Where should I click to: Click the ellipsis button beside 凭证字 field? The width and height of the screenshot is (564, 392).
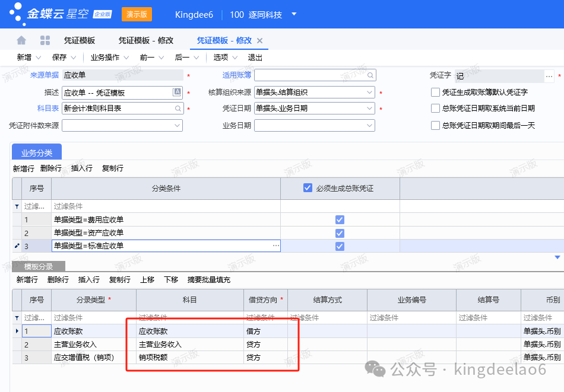[x=549, y=76]
